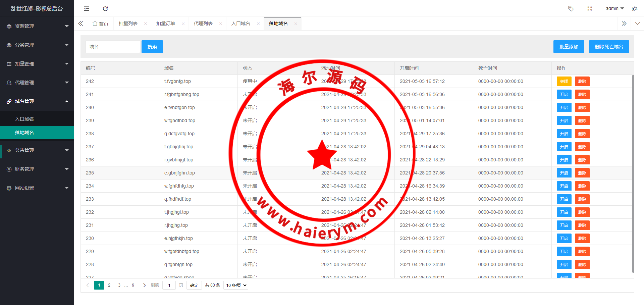Close the 扣量列表 tab

coord(146,23)
